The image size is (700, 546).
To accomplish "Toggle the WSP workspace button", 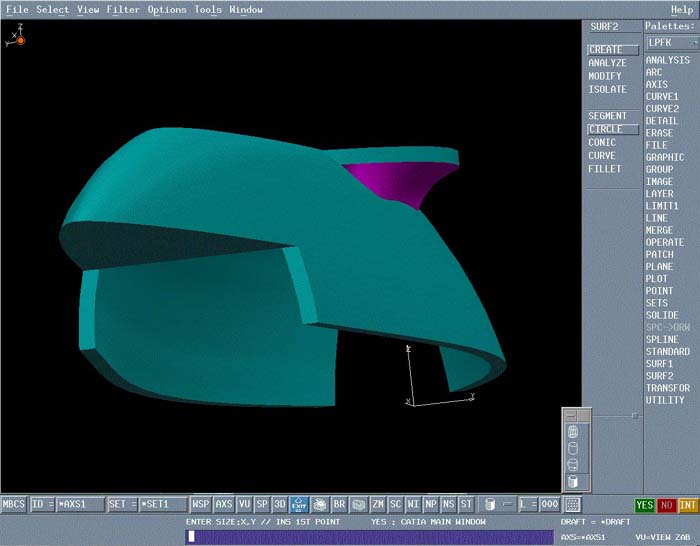I will 201,505.
